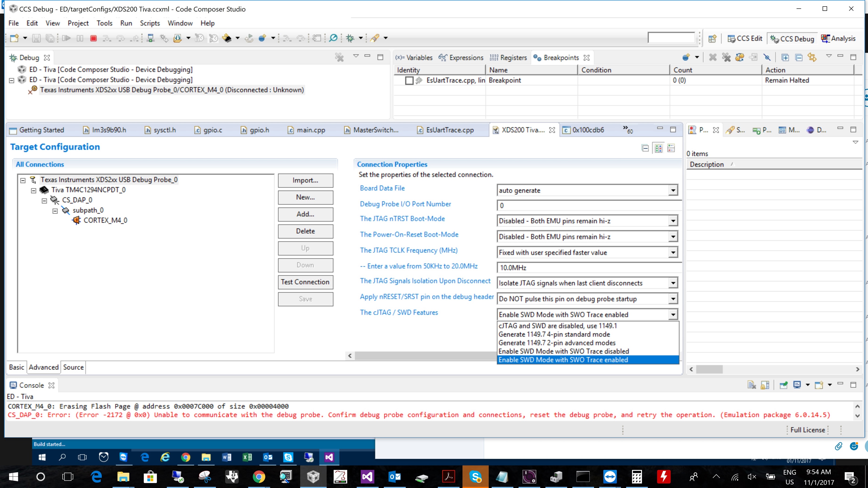868x488 pixels.
Task: Click Remove All Terminated Launches in Debug view
Action: pos(339,58)
